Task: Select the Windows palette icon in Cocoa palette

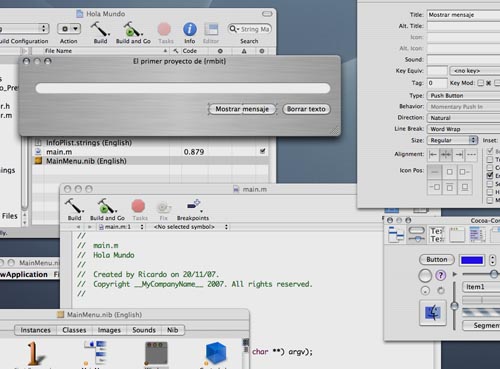Action: pos(457,234)
